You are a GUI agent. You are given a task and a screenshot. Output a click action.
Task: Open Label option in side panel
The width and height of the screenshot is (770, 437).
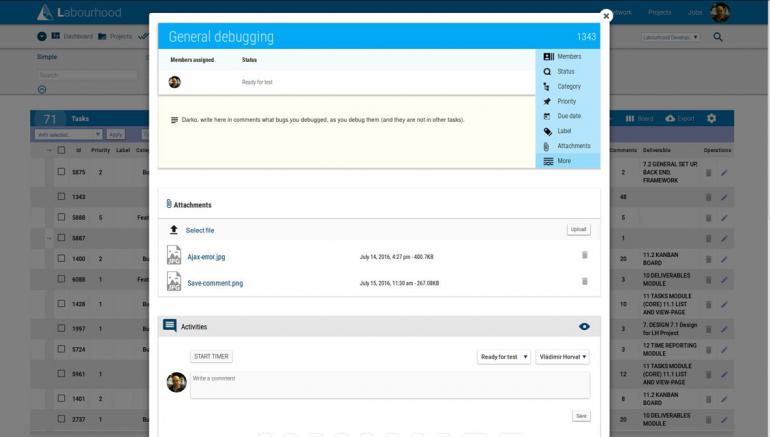[x=564, y=131]
